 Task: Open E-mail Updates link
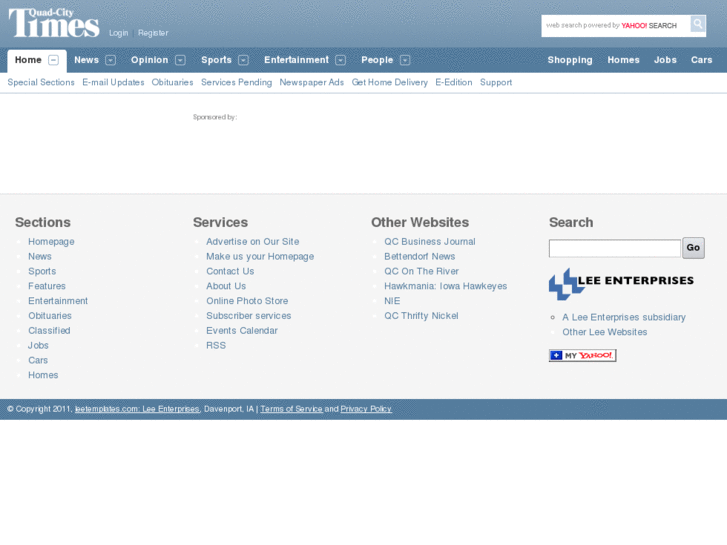(113, 83)
